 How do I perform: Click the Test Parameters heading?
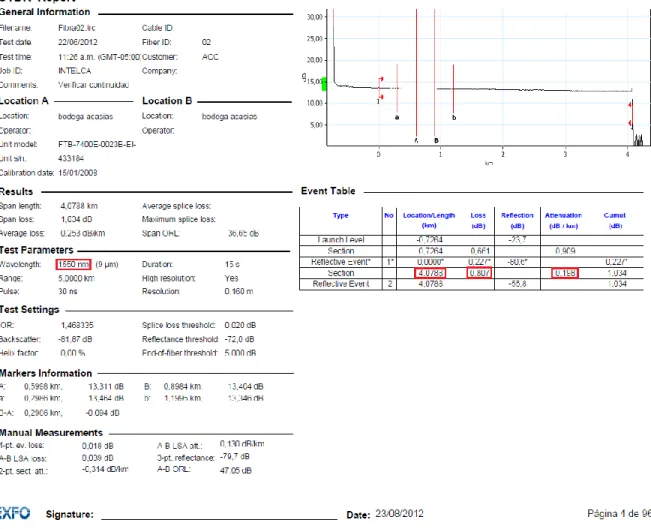pyautogui.click(x=37, y=250)
